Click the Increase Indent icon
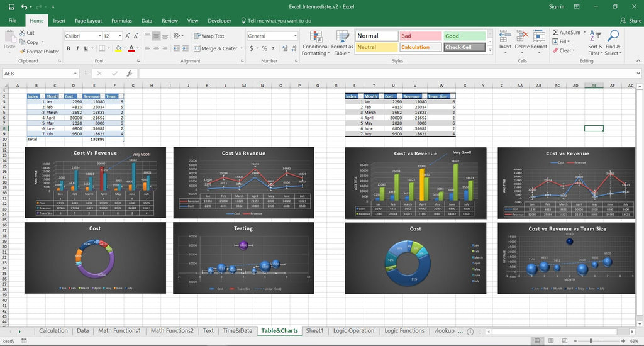The image size is (644, 346). click(186, 48)
